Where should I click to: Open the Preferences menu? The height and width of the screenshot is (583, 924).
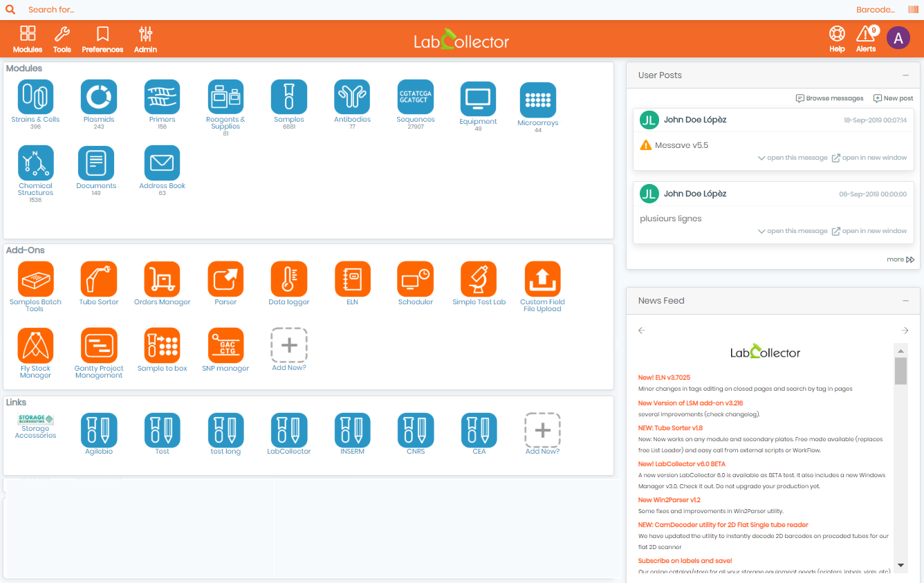102,39
